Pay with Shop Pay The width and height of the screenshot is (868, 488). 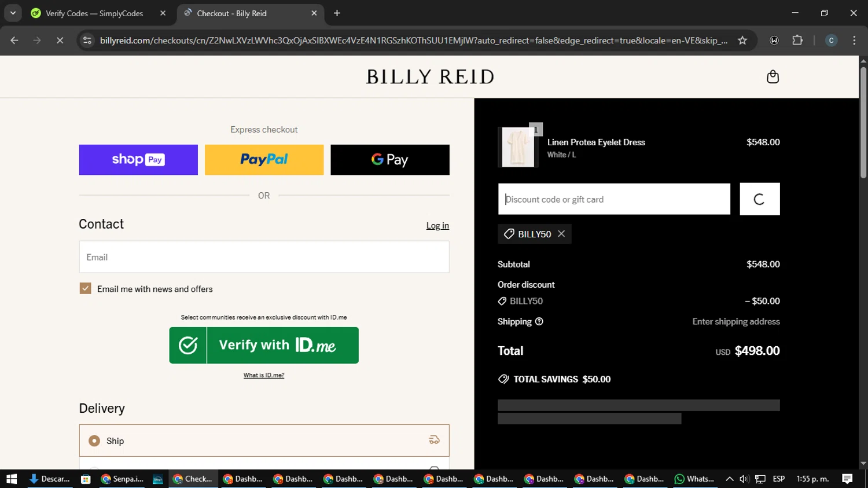pyautogui.click(x=138, y=160)
